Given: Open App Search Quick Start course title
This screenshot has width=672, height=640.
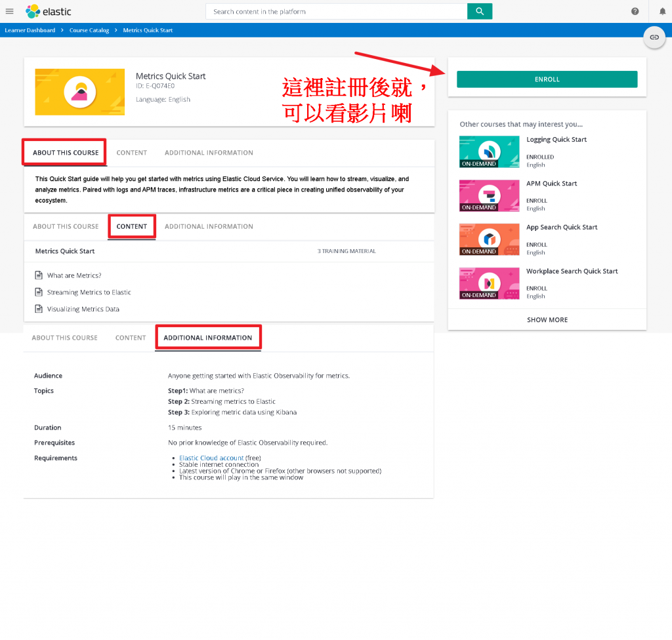Looking at the screenshot, I should 562,227.
